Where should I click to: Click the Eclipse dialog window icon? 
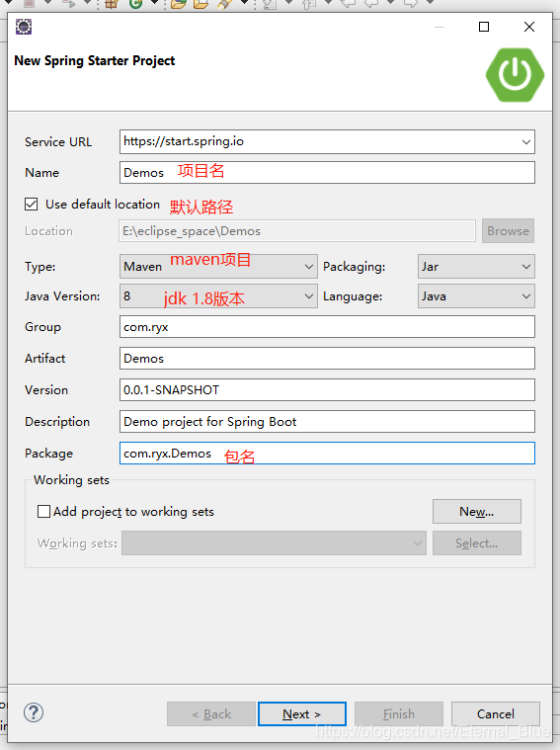(24, 27)
